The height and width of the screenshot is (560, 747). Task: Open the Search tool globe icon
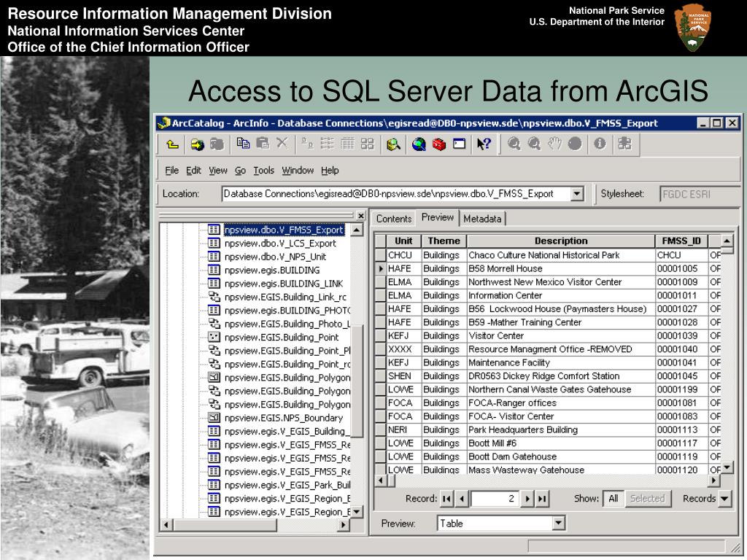click(x=419, y=144)
